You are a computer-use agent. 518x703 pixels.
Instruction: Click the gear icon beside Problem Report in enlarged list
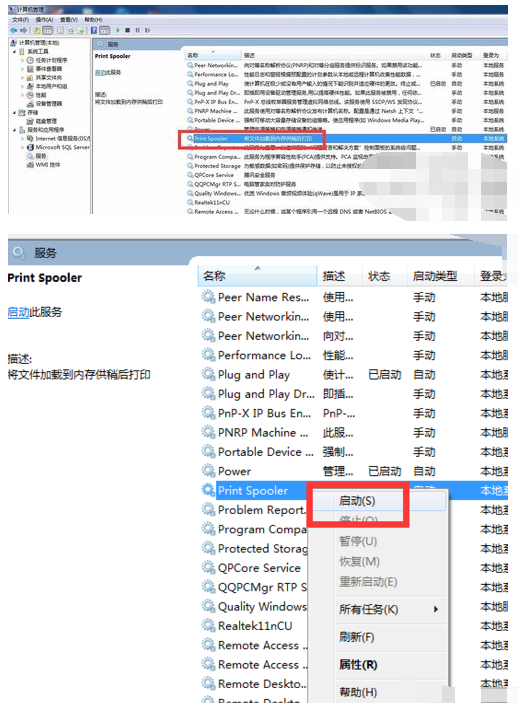[x=208, y=509]
